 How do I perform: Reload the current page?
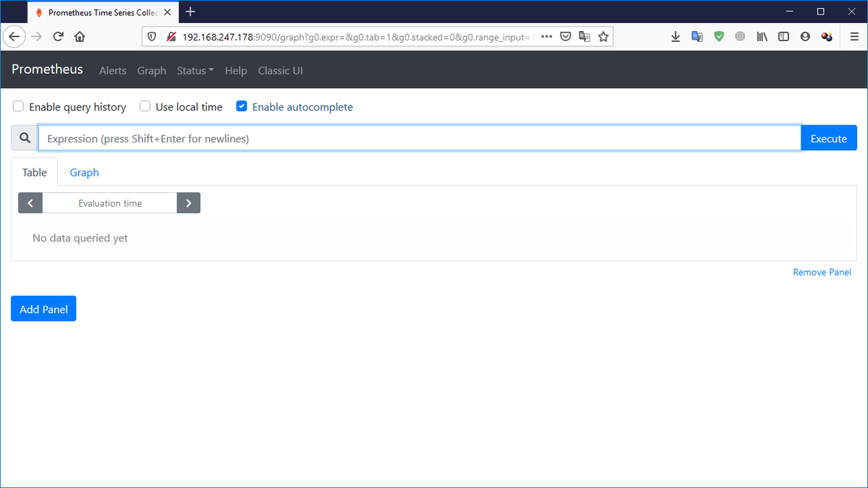coord(59,36)
